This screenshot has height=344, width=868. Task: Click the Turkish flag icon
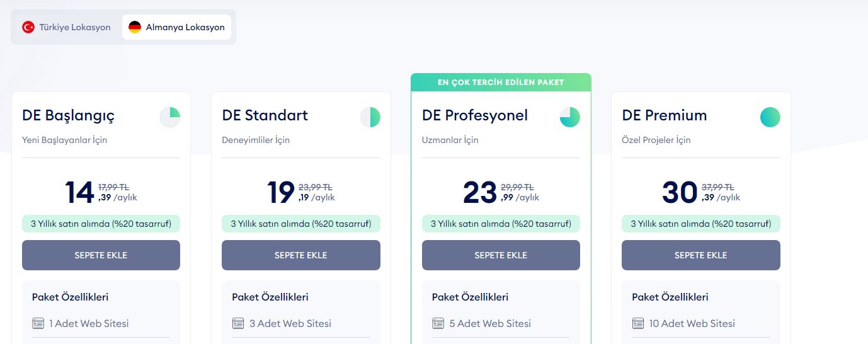(x=28, y=27)
